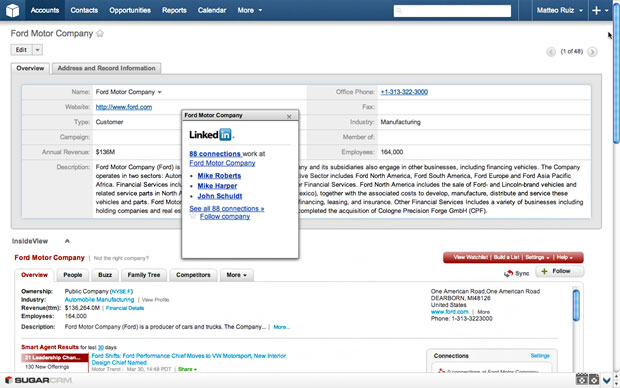This screenshot has height=388, width=620.
Task: Open InsideView Help dropdown in red bar
Action: (x=564, y=257)
